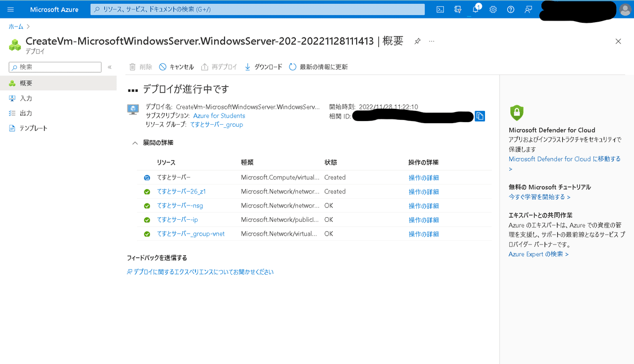Viewport: 634px width, 364px height.
Task: Click the 削除 (delete) toolbar button
Action: [x=141, y=67]
